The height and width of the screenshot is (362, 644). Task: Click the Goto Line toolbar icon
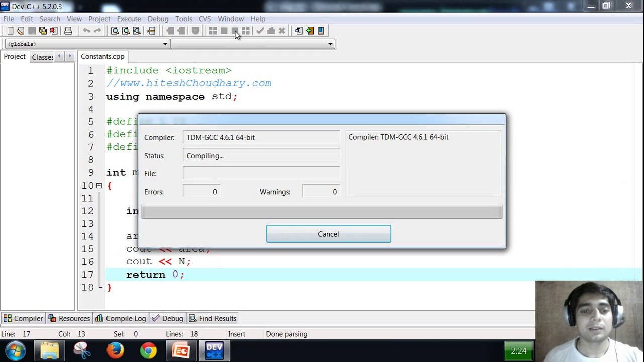coord(151,31)
